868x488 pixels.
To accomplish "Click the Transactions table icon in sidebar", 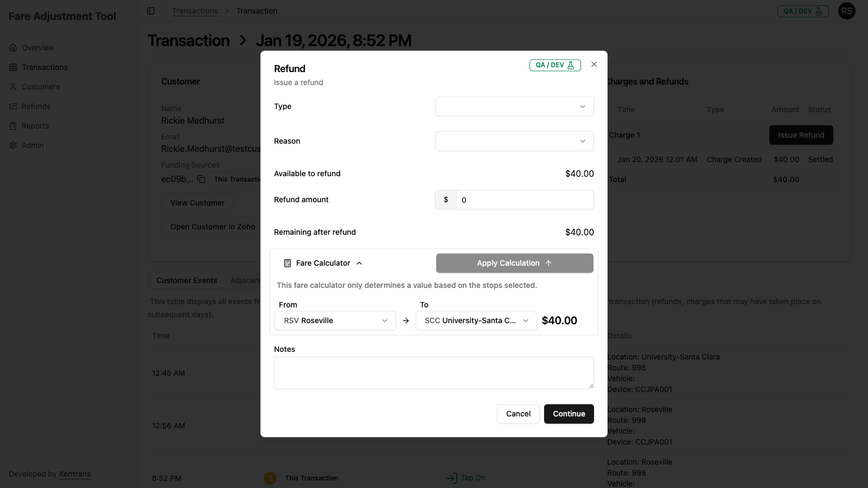I will [x=13, y=67].
